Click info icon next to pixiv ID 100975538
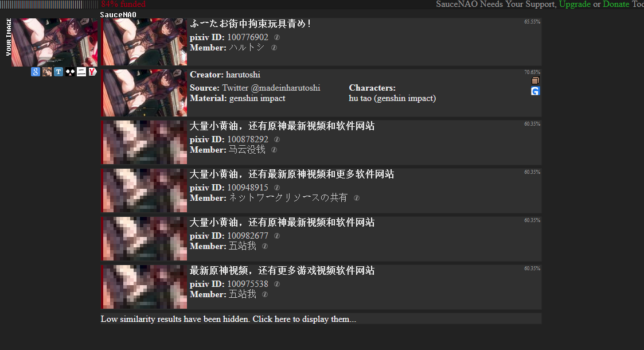Image resolution: width=644 pixels, height=350 pixels. [277, 284]
